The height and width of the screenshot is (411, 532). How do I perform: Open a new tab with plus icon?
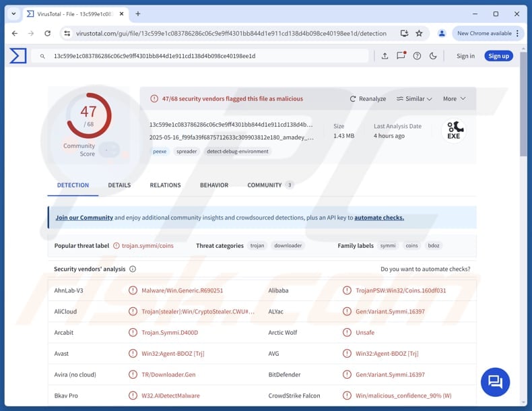pos(138,14)
